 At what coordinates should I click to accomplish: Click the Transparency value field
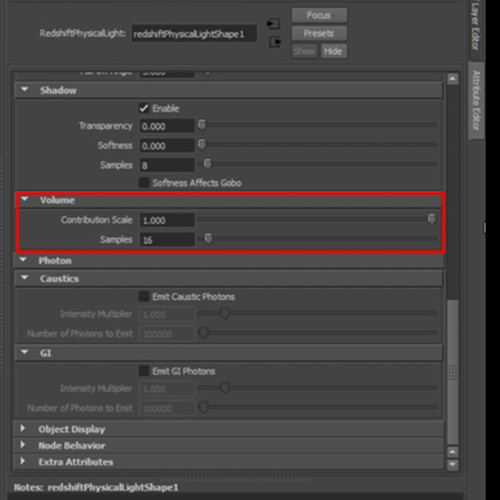click(x=167, y=126)
